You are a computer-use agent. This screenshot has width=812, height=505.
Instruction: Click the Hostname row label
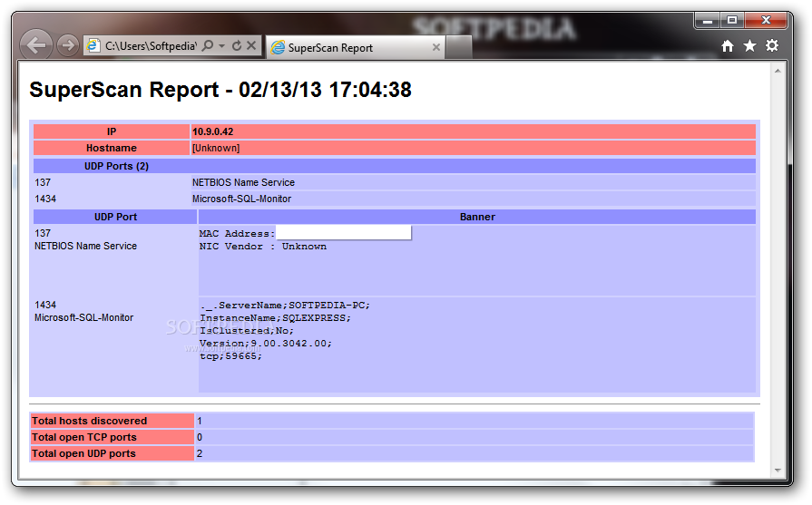(112, 148)
